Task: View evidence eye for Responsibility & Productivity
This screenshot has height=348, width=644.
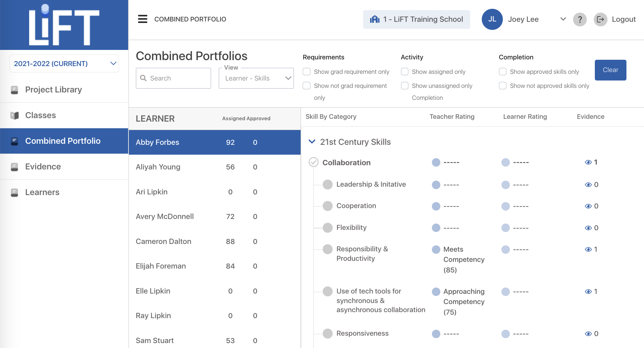Action: [588, 250]
